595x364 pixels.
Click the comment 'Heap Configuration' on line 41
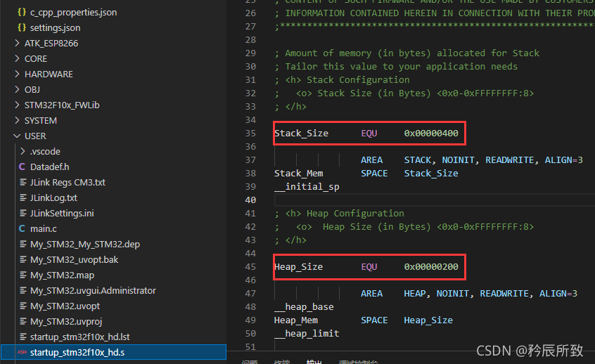click(x=356, y=213)
